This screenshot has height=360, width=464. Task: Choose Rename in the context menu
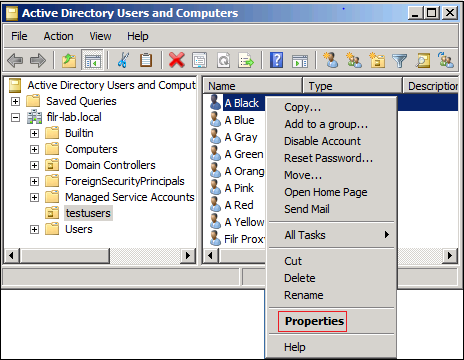[x=331, y=295]
